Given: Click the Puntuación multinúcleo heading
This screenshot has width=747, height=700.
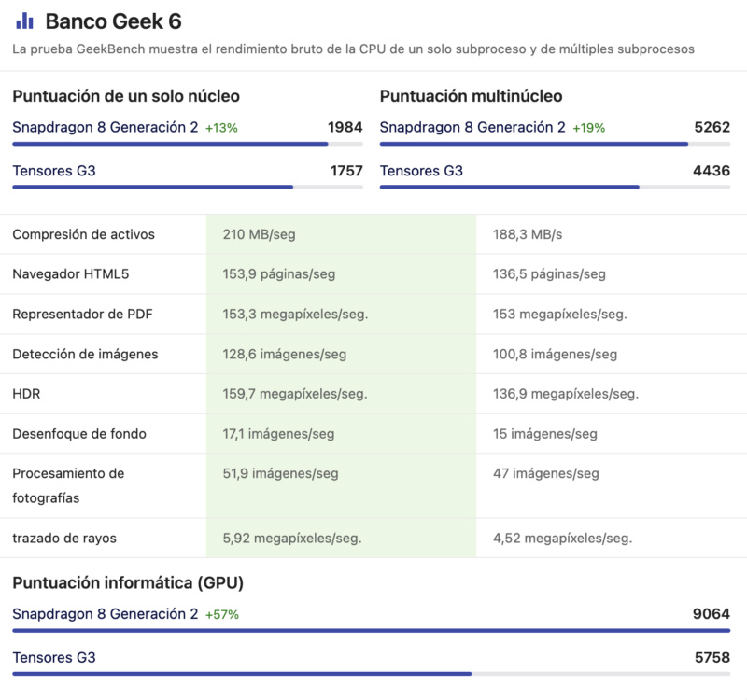Looking at the screenshot, I should coord(471,96).
